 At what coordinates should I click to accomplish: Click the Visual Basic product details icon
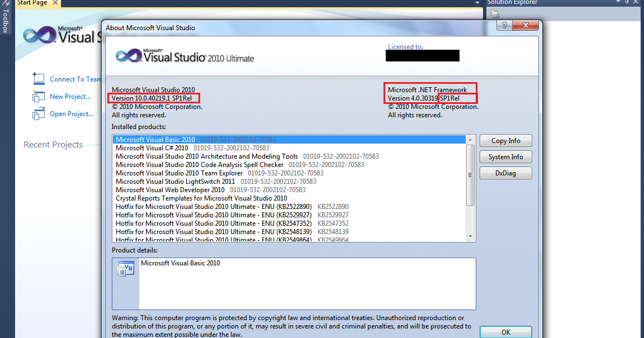point(126,269)
